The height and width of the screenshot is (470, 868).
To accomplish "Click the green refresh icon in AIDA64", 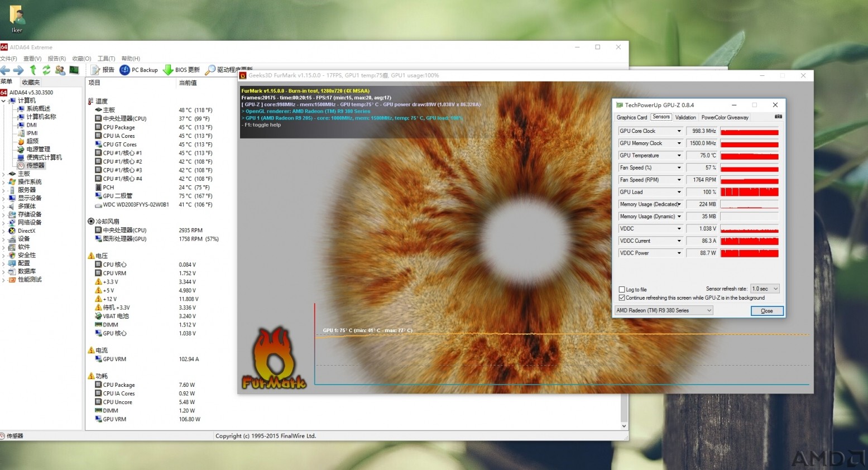I will 46,70.
